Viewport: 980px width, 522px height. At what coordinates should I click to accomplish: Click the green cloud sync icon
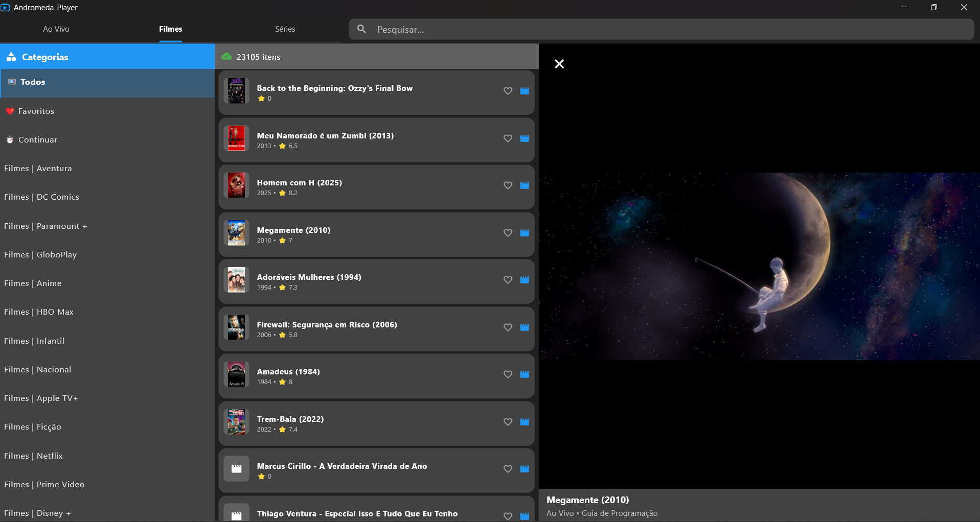226,57
